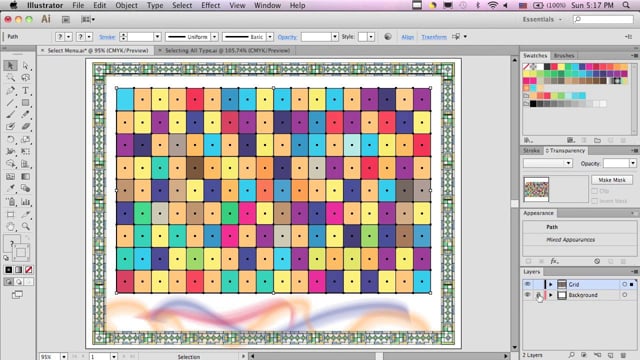
Task: Delete selected layer with trash icon
Action: click(623, 356)
